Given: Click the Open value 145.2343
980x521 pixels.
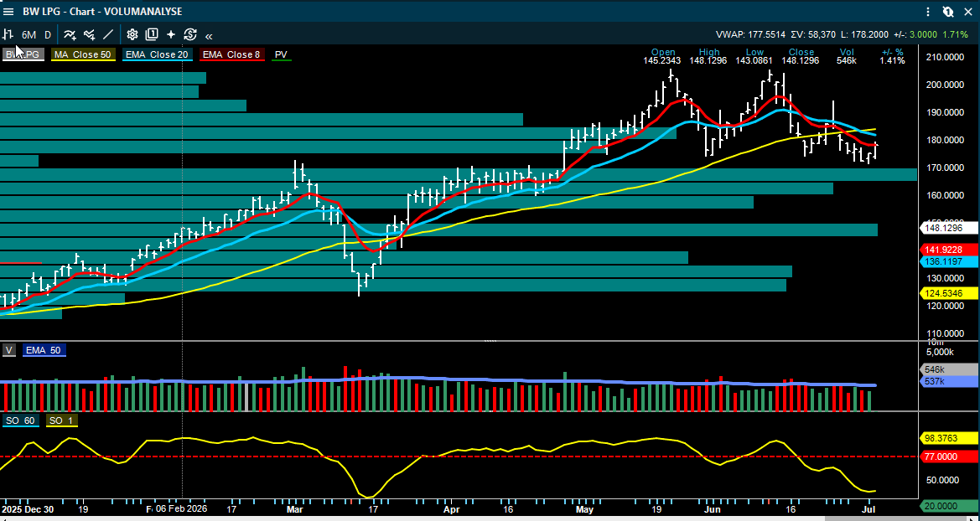Looking at the screenshot, I should (663, 60).
